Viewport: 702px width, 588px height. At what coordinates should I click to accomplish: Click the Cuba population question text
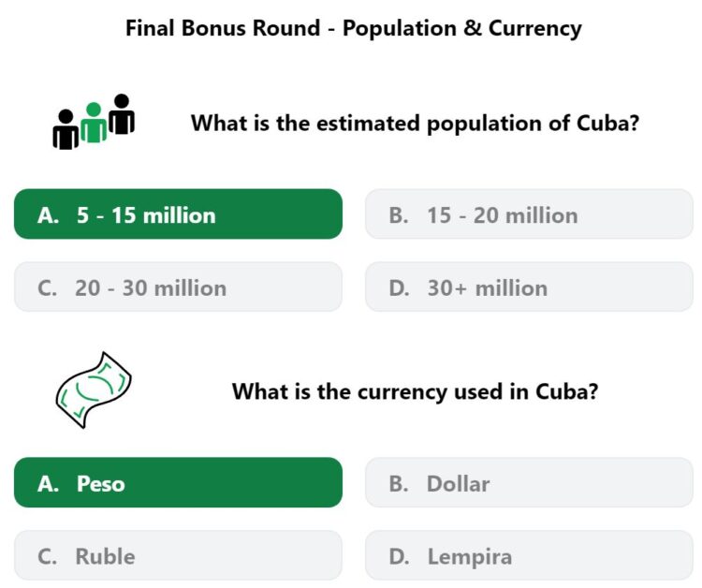tap(415, 124)
